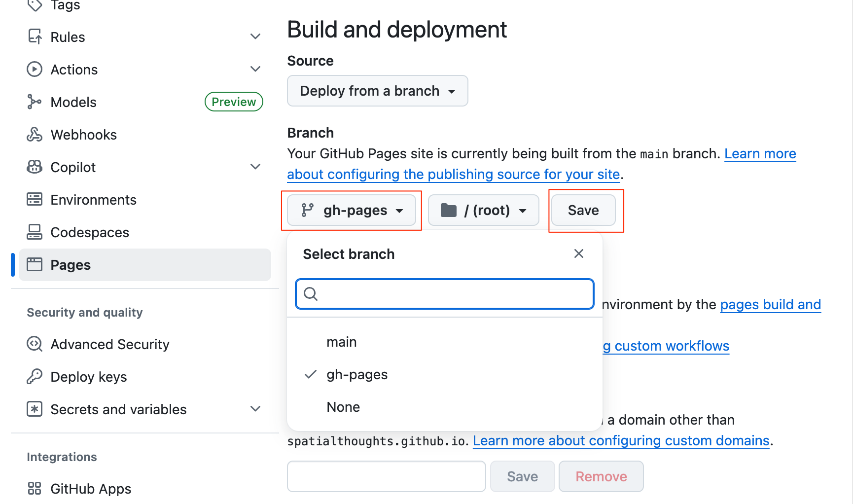Open the / (root) folder dropdown
Viewport: 853px width, 504px height.
(x=483, y=211)
